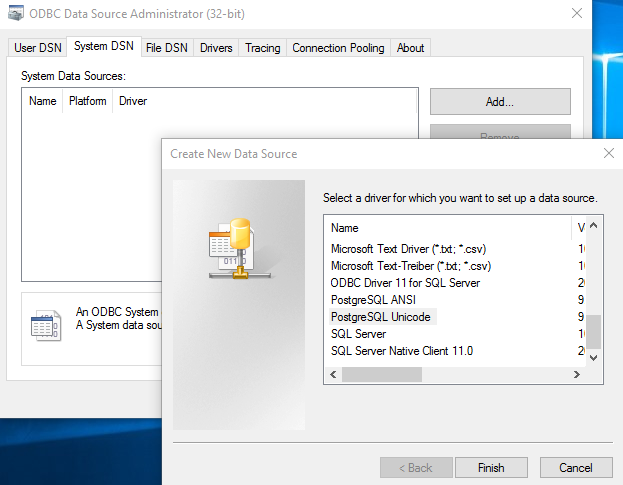
Task: Click the System DSN info icon
Action: (x=46, y=325)
